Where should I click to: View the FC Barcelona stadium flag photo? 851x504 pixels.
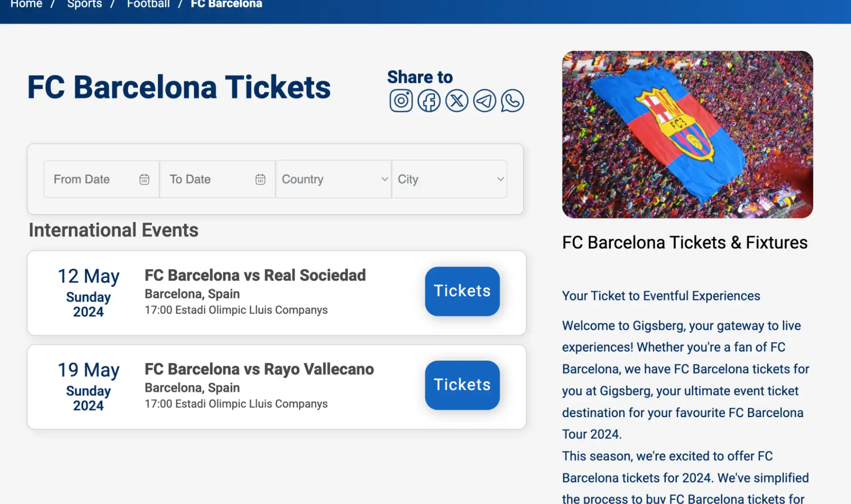[687, 133]
